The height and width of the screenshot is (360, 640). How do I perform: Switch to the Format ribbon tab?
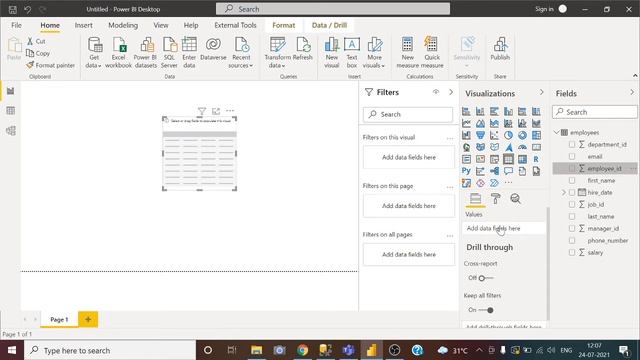284,25
